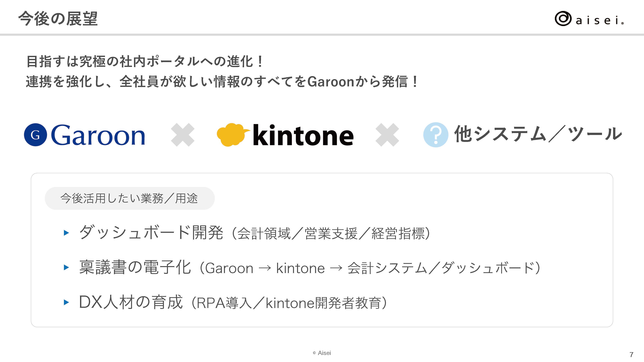Click the page number 7

[631, 354]
